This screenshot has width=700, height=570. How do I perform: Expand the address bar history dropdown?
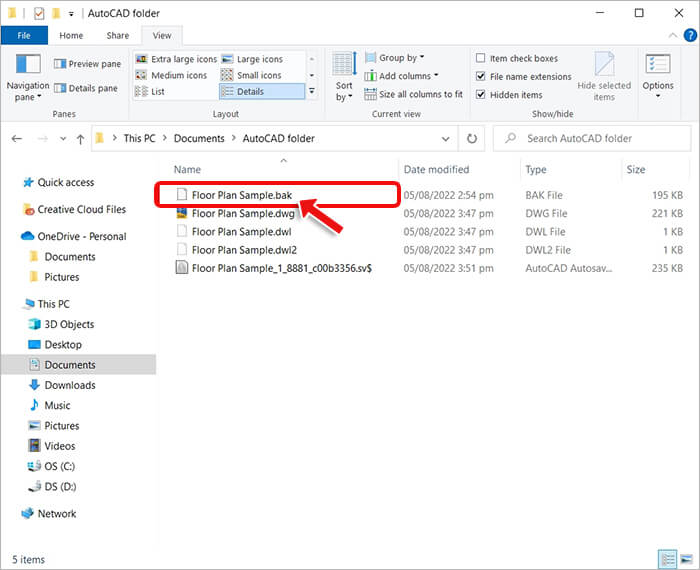click(448, 138)
